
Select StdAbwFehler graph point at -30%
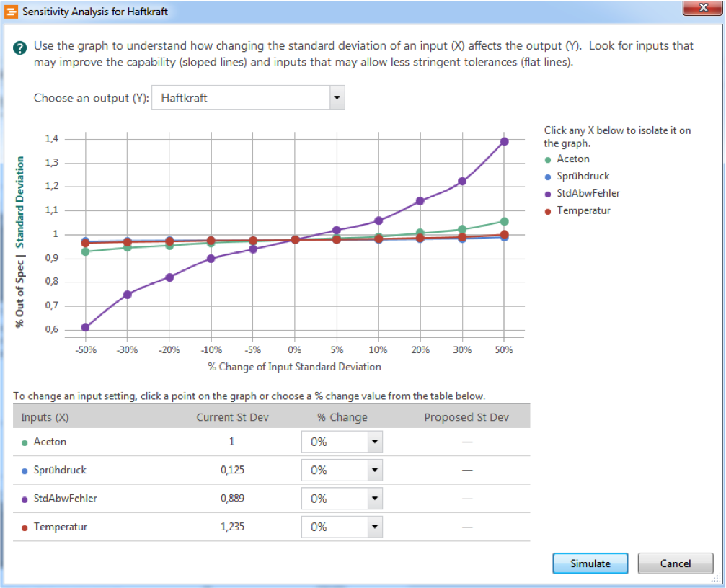pos(128,294)
